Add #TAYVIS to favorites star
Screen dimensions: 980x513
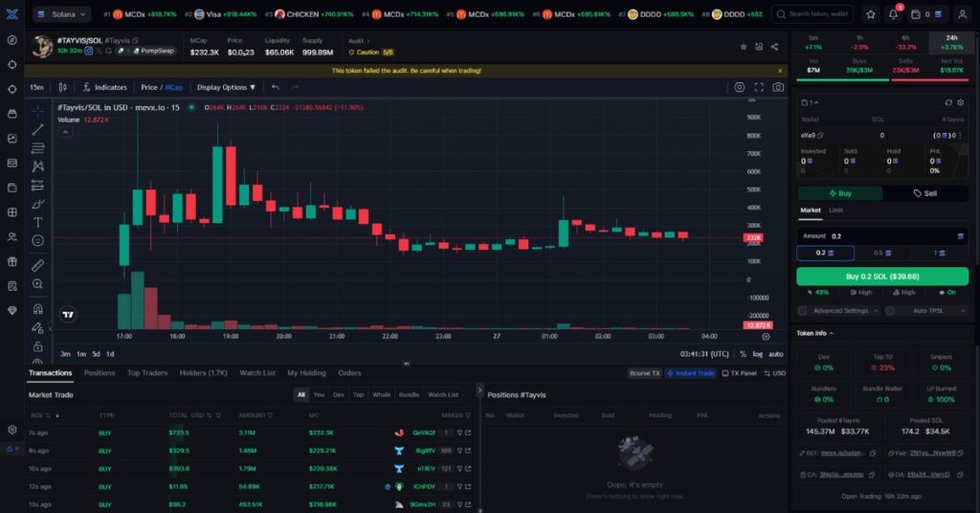pyautogui.click(x=743, y=47)
